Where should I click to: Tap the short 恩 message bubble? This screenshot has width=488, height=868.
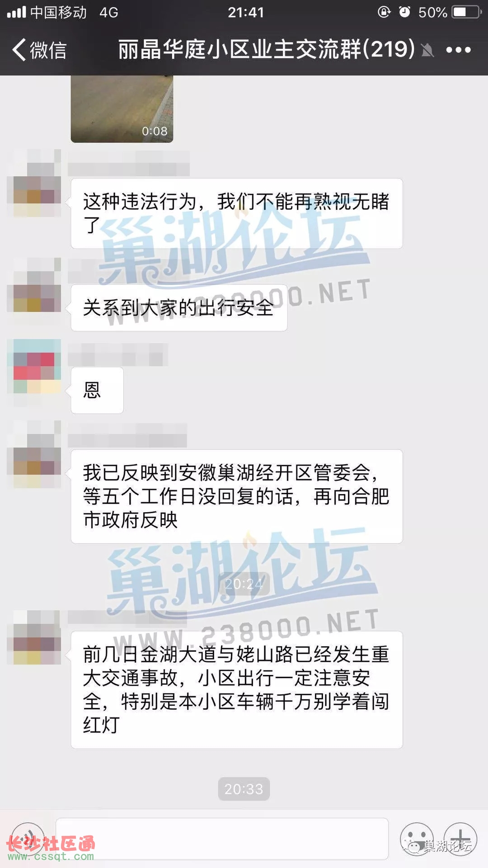click(97, 390)
